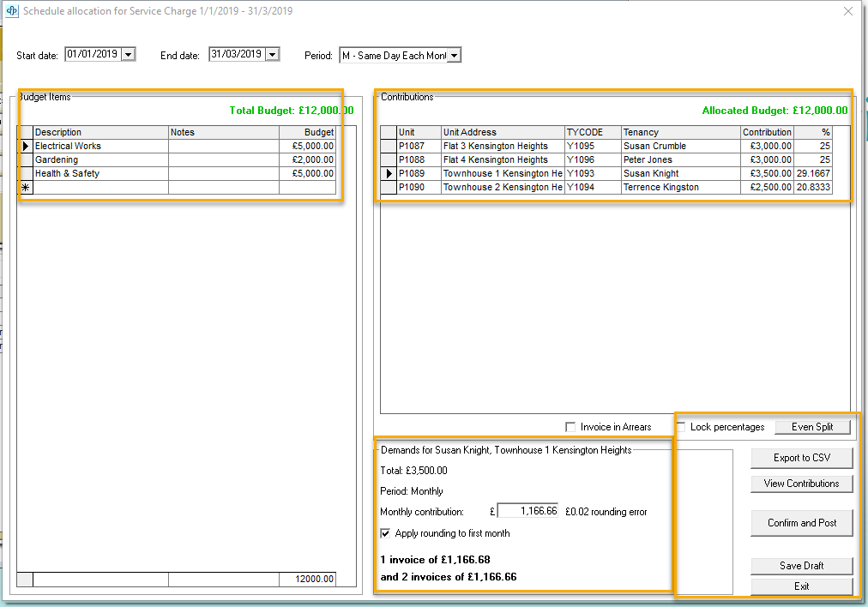Click the Start date field 01/01/2019
This screenshot has height=607, width=868.
pyautogui.click(x=93, y=54)
